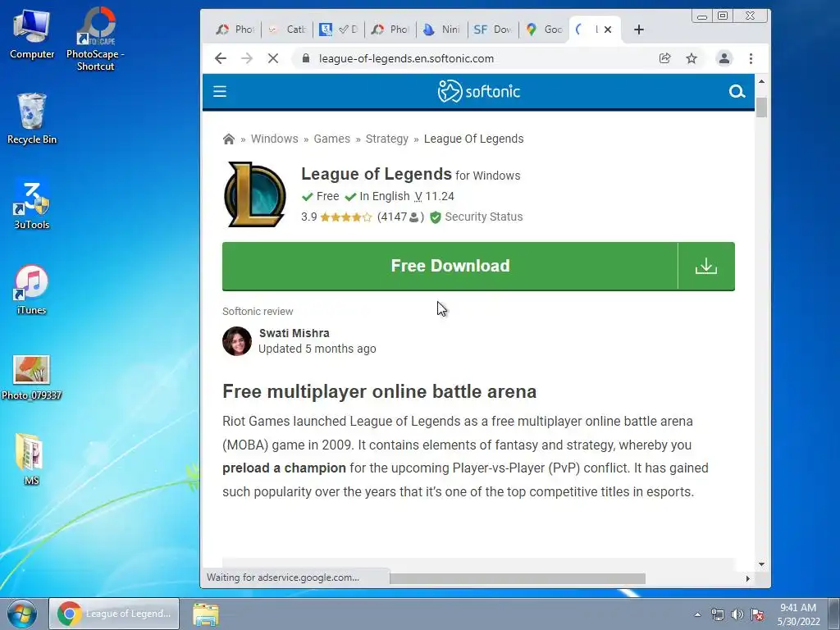Open the Windows Start button

[x=21, y=614]
